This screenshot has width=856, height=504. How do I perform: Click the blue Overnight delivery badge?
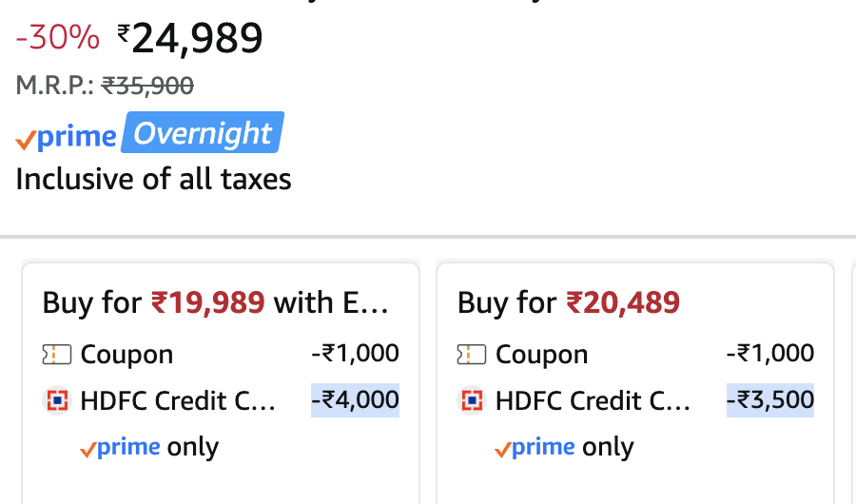204,134
